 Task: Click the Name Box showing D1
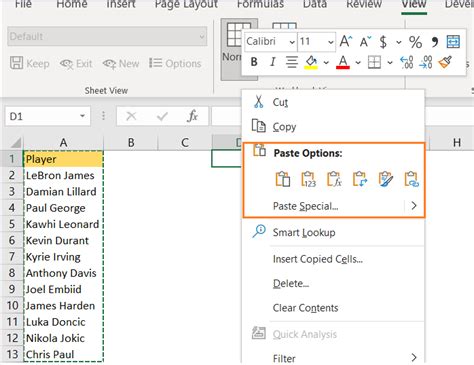[x=47, y=116]
